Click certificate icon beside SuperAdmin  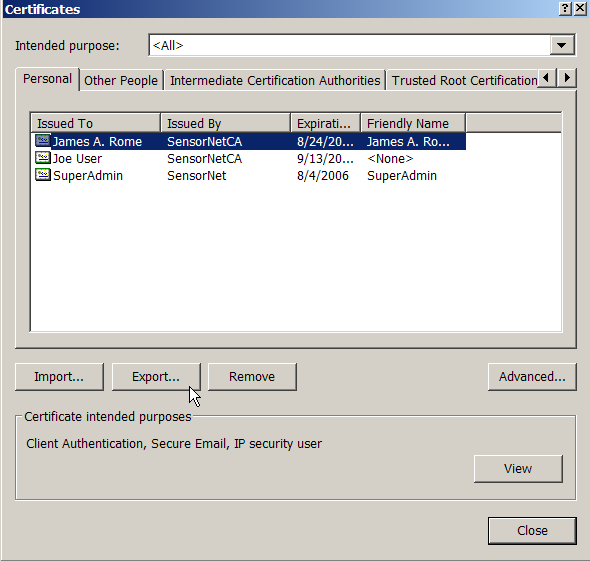click(43, 175)
